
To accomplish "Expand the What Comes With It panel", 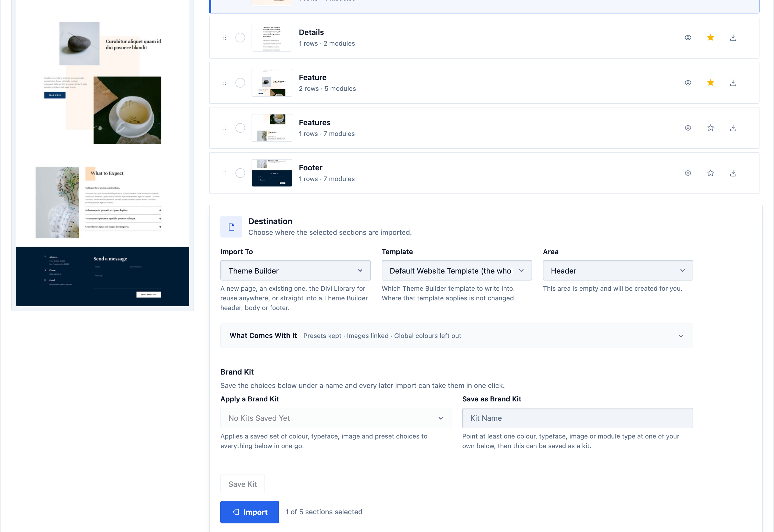I will [457, 336].
